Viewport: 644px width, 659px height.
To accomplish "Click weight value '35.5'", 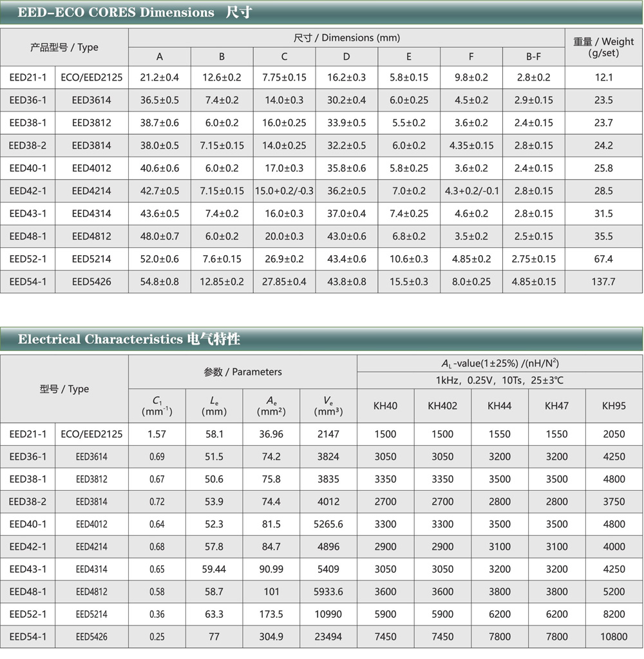I will pos(603,236).
